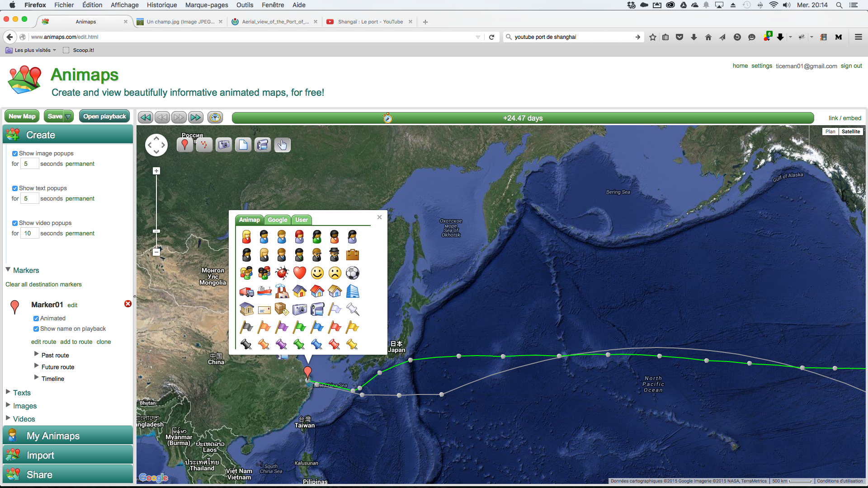Choose the yellow flag marker icon
Viewport: 868px width, 488px height.
point(353,327)
